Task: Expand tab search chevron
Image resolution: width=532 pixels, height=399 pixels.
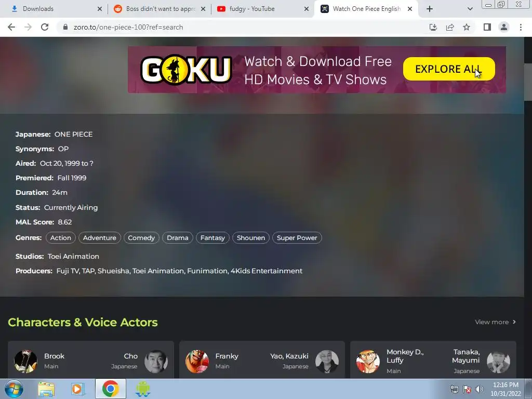Action: [470, 9]
